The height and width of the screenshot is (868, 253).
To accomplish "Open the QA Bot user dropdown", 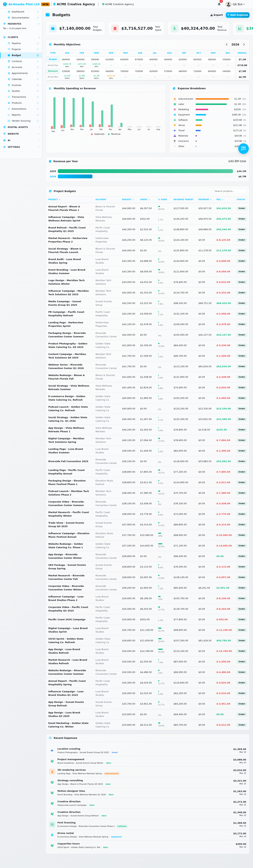I will 235,4.
